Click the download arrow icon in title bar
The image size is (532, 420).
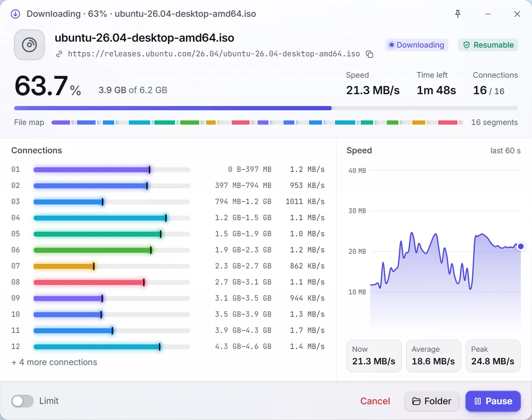[x=15, y=14]
